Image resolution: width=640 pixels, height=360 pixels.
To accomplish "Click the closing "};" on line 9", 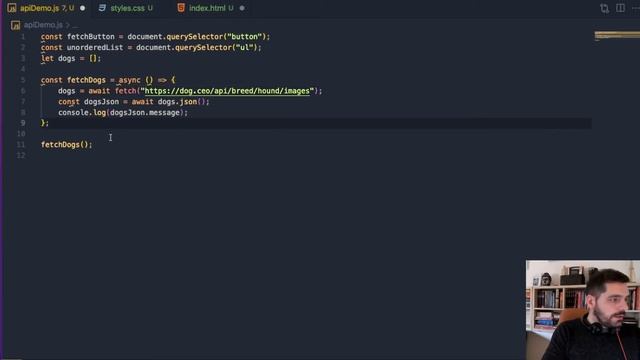I will click(x=44, y=123).
